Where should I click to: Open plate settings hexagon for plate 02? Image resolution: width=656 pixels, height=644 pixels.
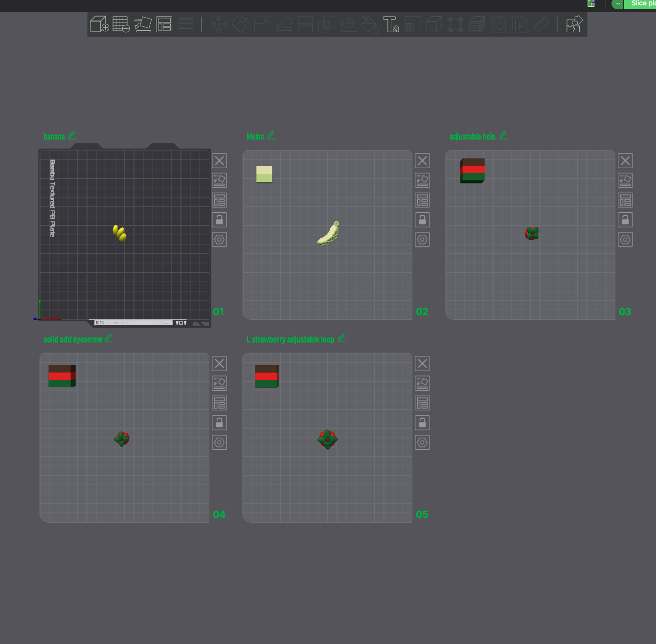423,240
